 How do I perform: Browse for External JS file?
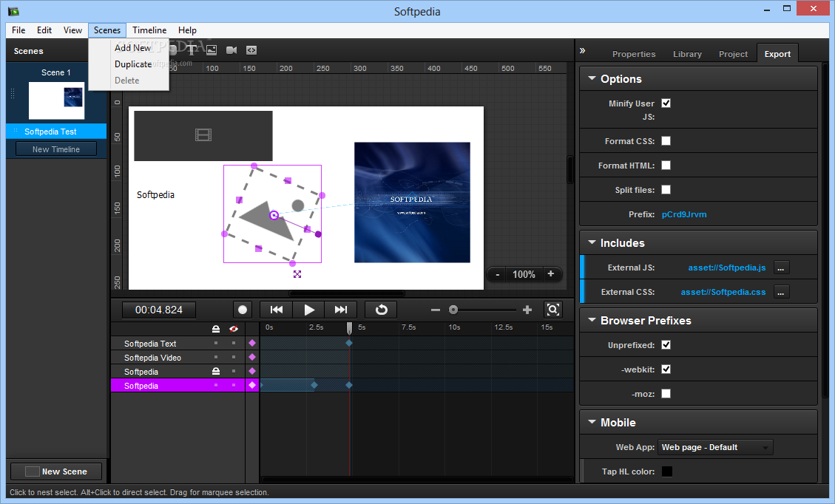[x=781, y=268]
